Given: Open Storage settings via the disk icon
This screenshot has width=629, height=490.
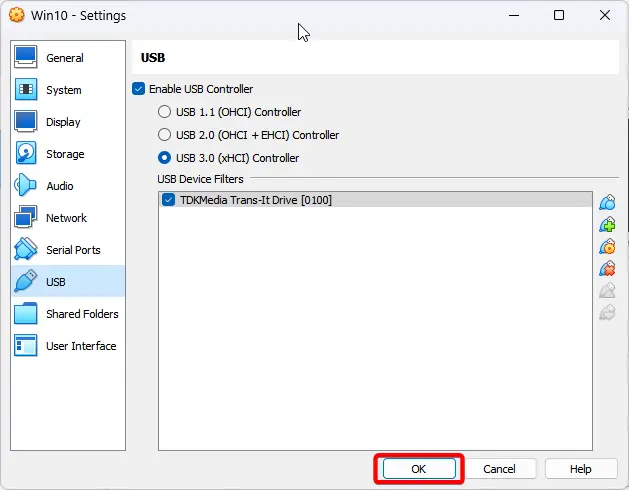Looking at the screenshot, I should click(26, 153).
